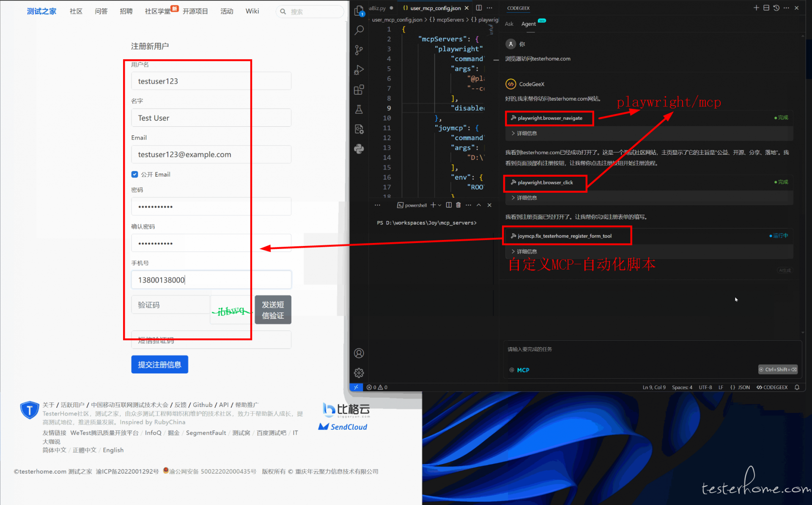Click the CodeGeeX panel layout icon

[766, 8]
